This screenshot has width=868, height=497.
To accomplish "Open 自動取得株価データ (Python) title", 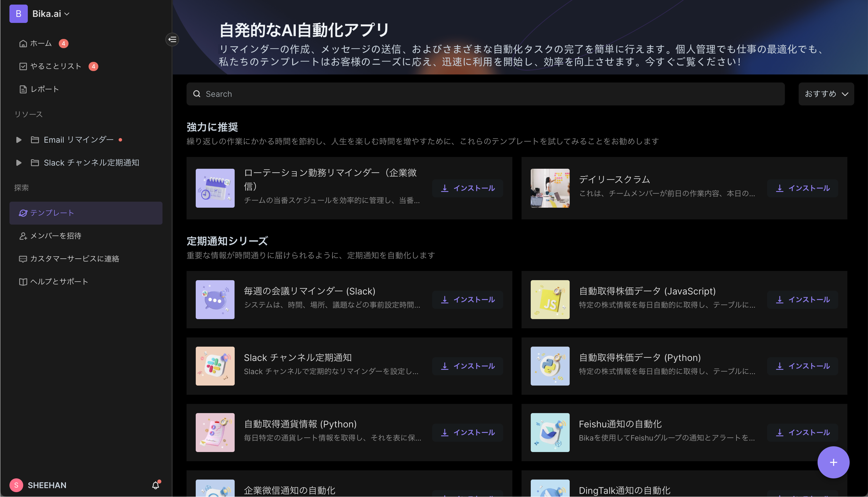I will point(640,358).
